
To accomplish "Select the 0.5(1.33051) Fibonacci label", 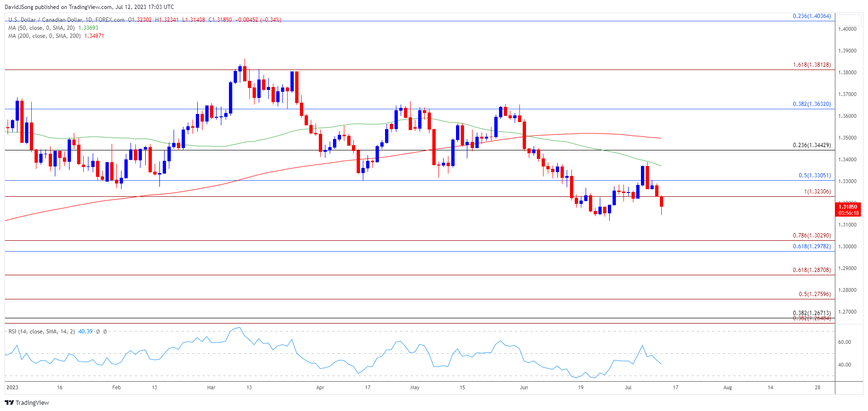I will point(815,175).
